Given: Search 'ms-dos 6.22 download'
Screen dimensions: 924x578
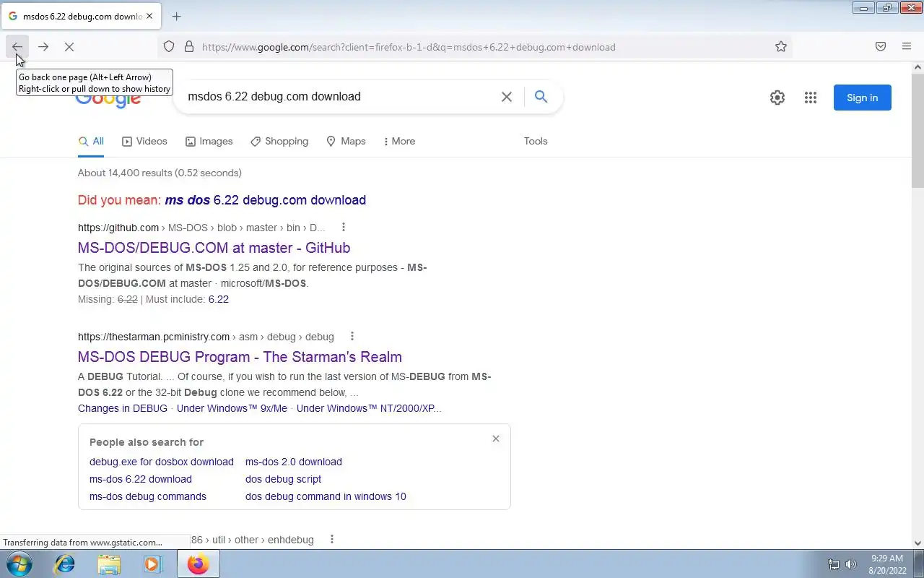Looking at the screenshot, I should pyautogui.click(x=141, y=479).
